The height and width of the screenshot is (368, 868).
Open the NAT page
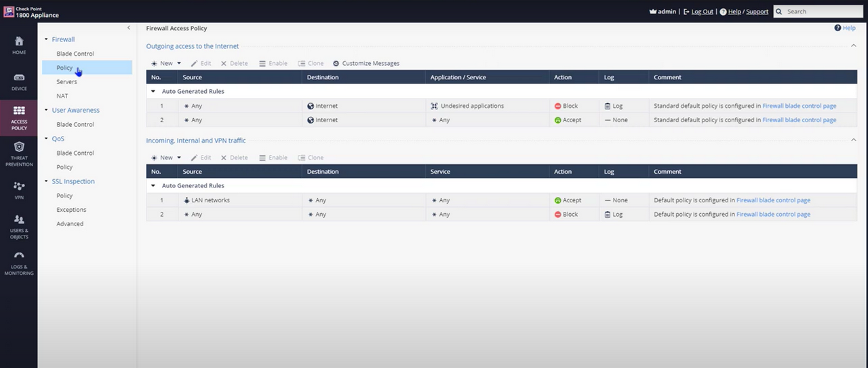[x=62, y=96]
